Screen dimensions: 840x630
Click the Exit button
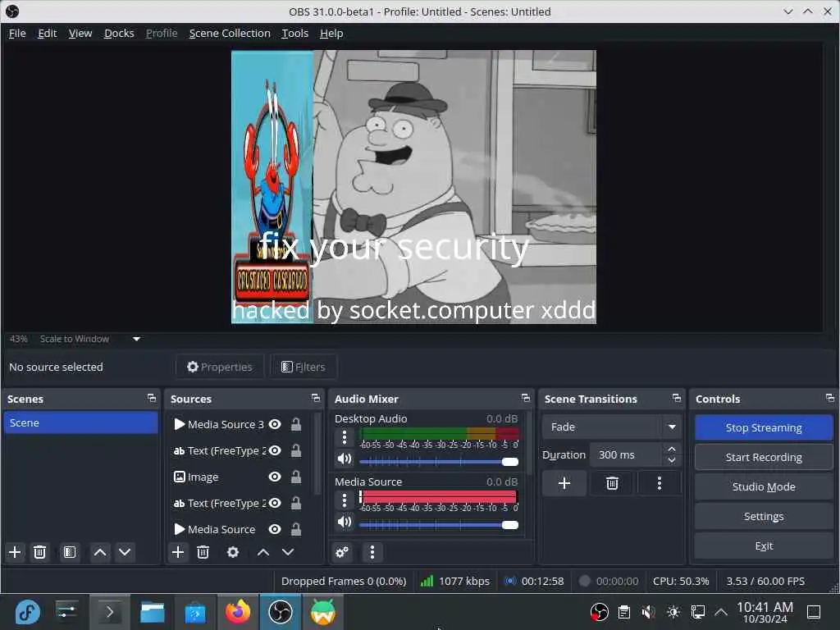pyautogui.click(x=764, y=546)
